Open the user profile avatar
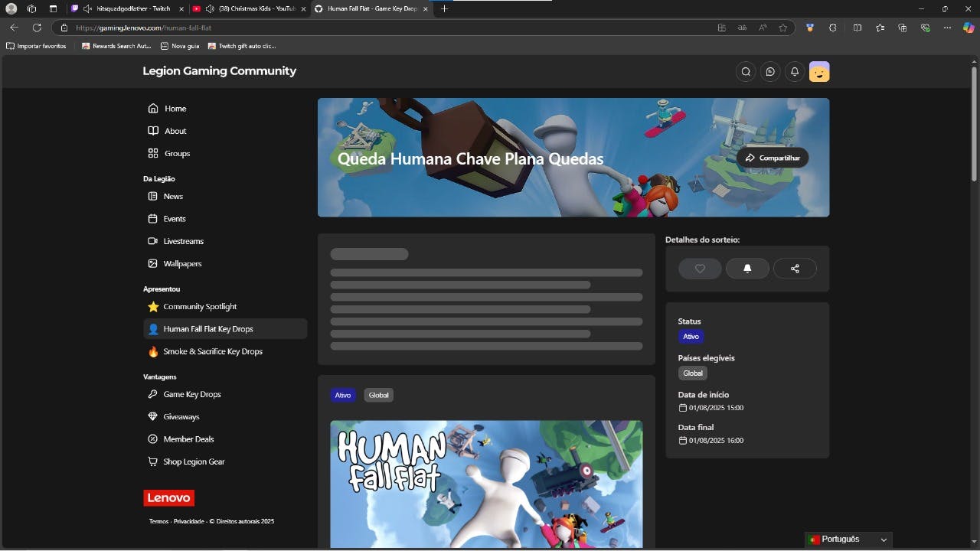The width and height of the screenshot is (980, 551). tap(819, 71)
